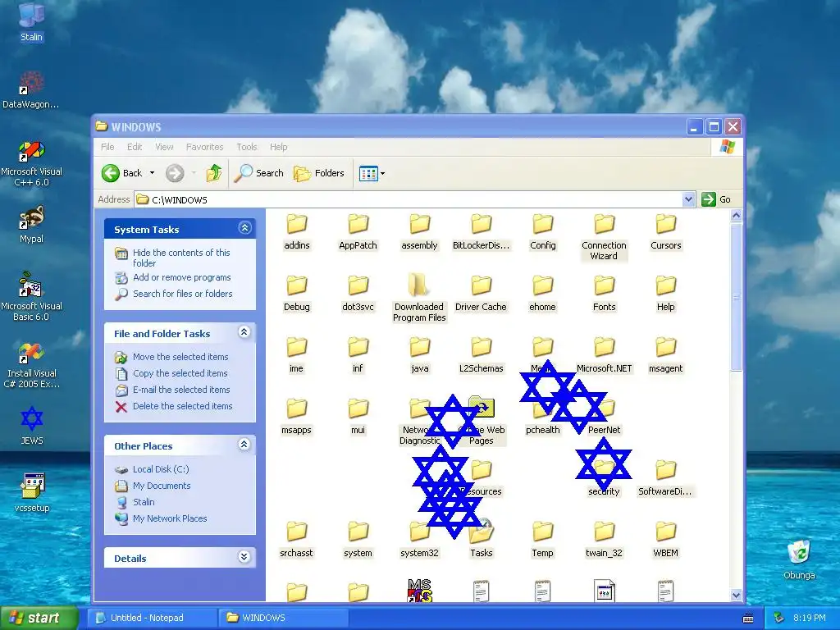
Task: Select the Microsoft Visual Basic 6.0 shortcut
Action: 31,297
